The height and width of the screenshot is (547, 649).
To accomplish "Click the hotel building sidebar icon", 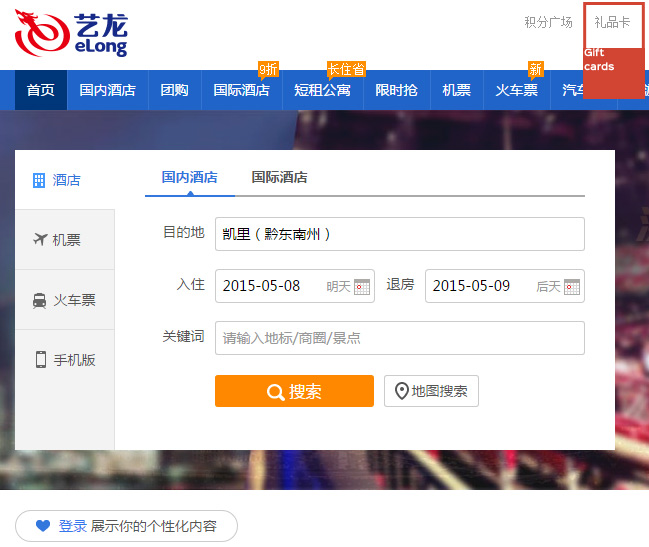I will point(39,180).
